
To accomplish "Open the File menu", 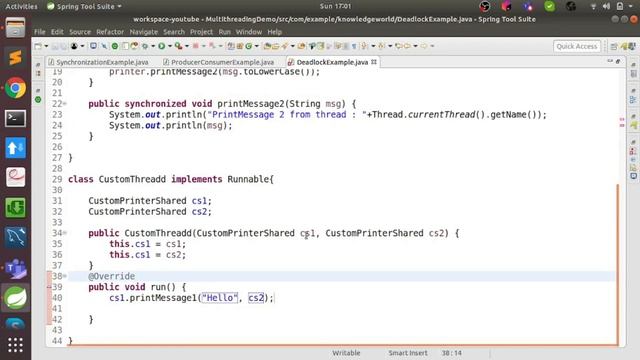I will tap(40, 32).
